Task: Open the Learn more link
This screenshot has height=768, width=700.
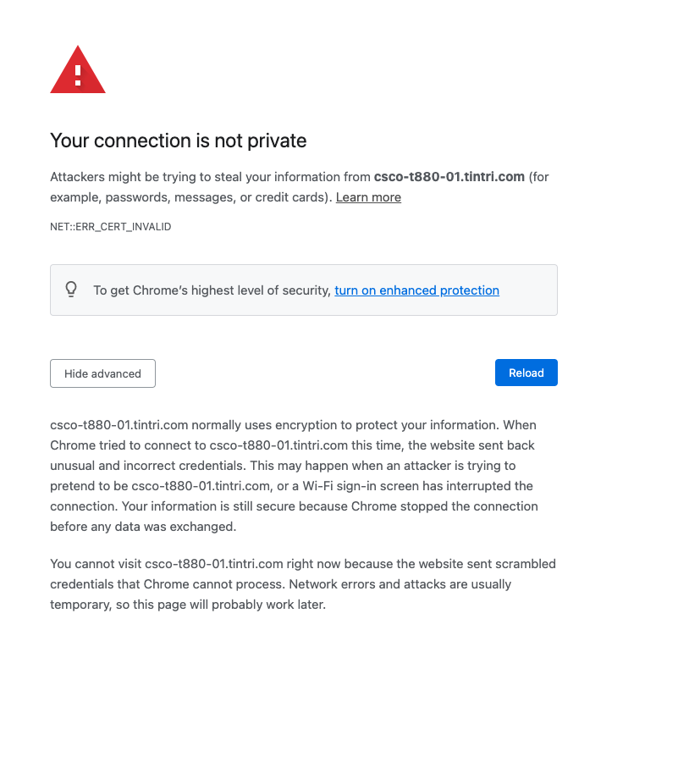Action: coord(368,197)
